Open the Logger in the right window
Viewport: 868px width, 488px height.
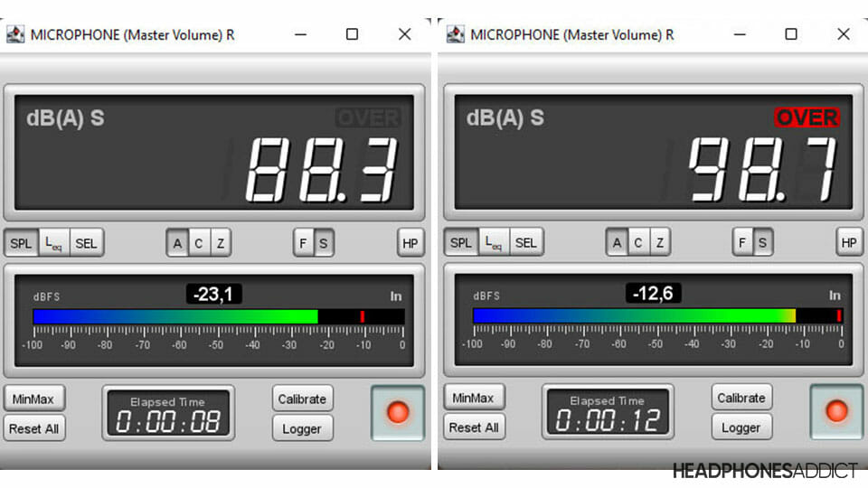[x=741, y=427]
